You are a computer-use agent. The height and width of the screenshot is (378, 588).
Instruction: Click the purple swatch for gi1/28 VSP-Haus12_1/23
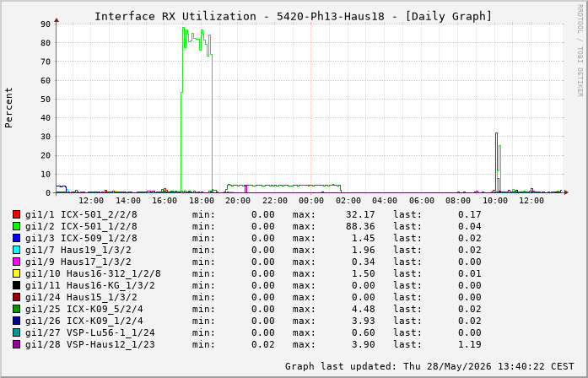(17, 344)
